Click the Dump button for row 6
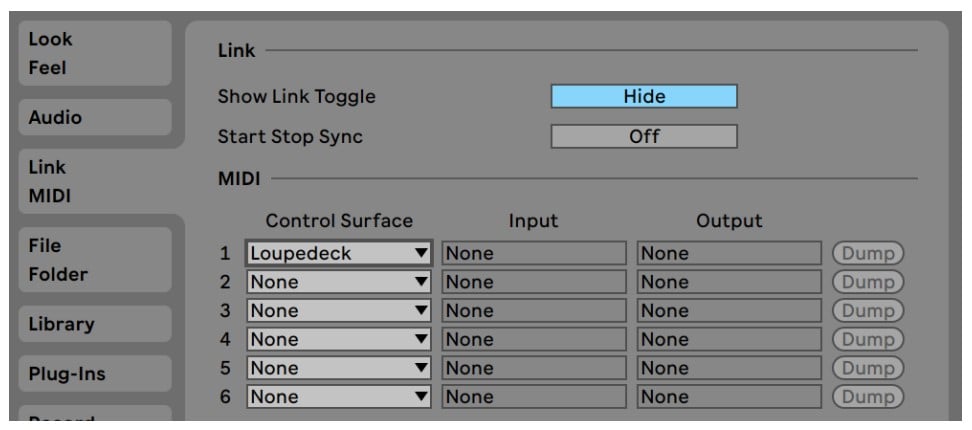This screenshot has width=972, height=430. pos(868,397)
